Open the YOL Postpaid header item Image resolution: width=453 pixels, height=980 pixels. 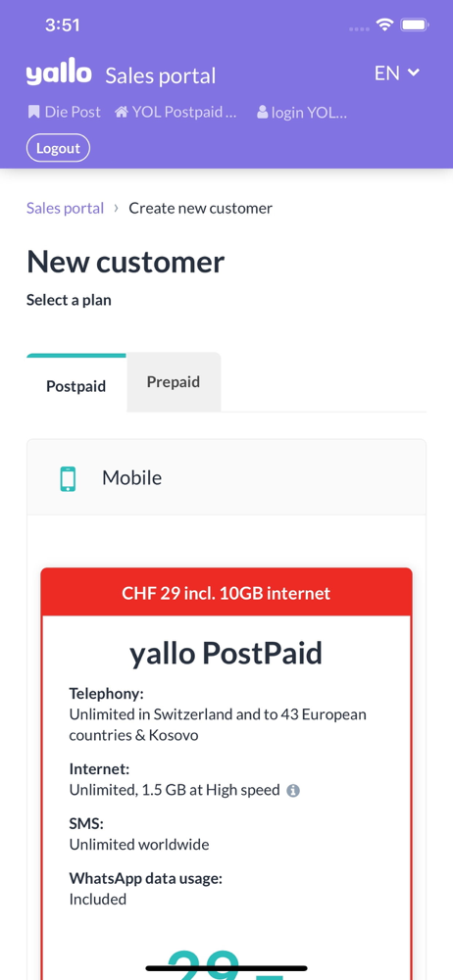176,112
